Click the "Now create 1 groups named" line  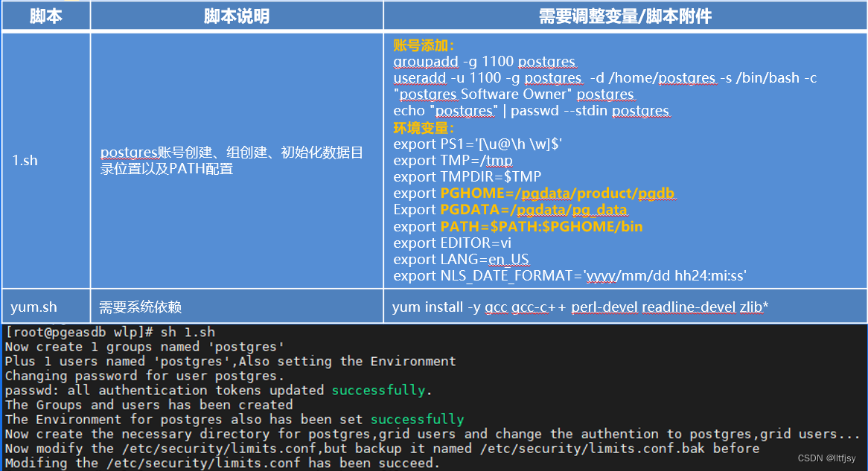pos(144,347)
